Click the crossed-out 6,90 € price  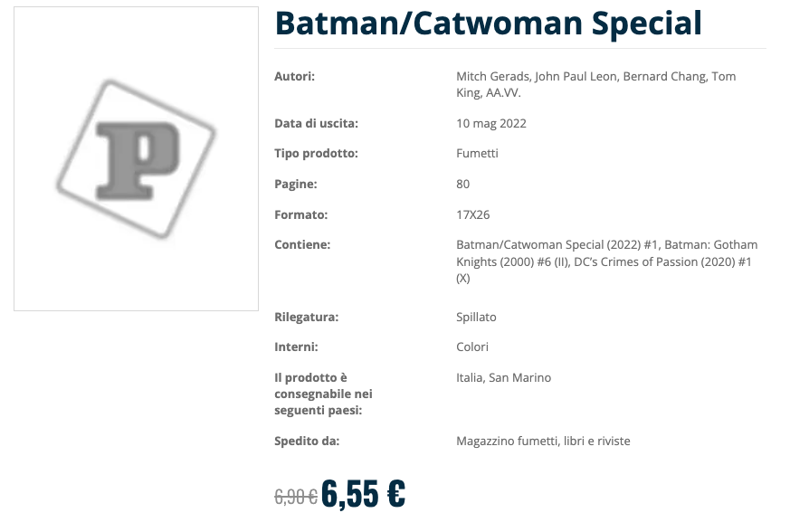[x=295, y=496]
